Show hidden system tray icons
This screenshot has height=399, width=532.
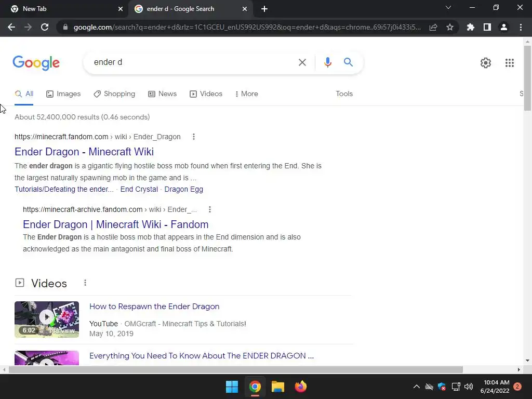416,387
